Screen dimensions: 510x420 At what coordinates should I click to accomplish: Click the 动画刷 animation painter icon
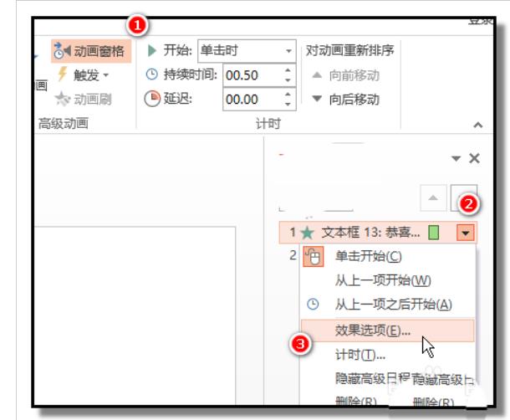tap(62, 100)
